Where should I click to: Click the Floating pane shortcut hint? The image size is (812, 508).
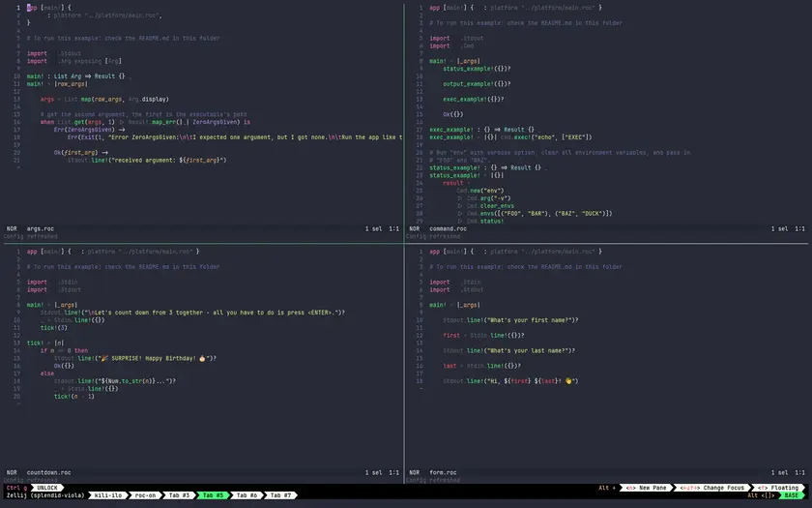[778, 488]
